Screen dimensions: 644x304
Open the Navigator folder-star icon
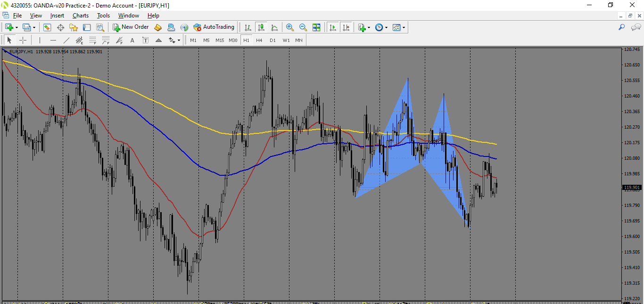74,27
